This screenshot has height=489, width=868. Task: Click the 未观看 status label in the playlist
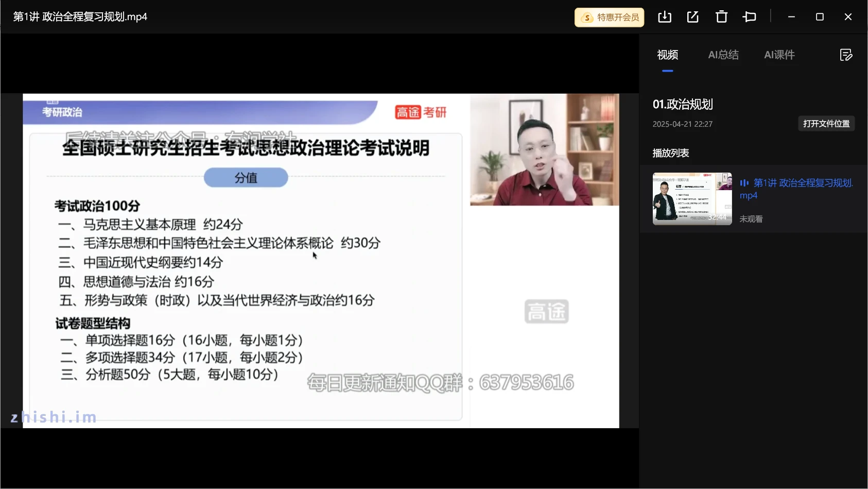751,219
